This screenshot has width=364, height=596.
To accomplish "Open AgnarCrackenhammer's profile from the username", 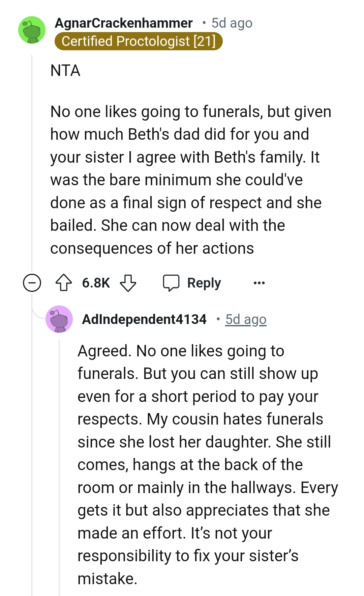I will 124,23.
